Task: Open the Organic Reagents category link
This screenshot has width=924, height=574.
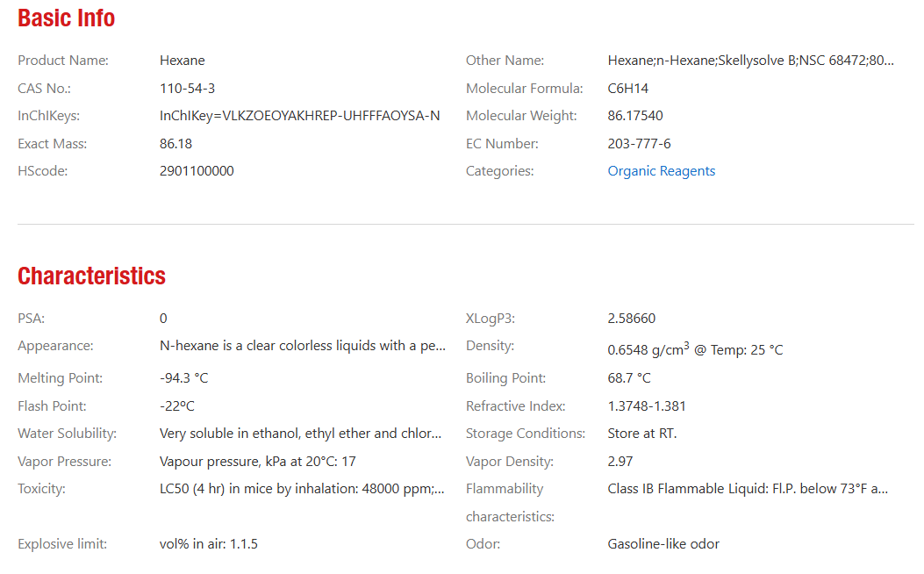Action: point(661,171)
